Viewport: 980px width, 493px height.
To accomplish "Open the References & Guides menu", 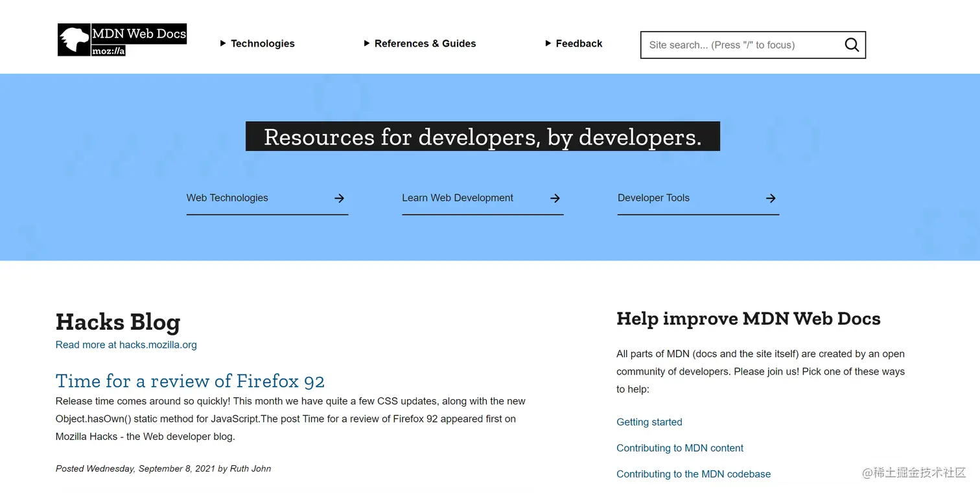I will pos(425,43).
